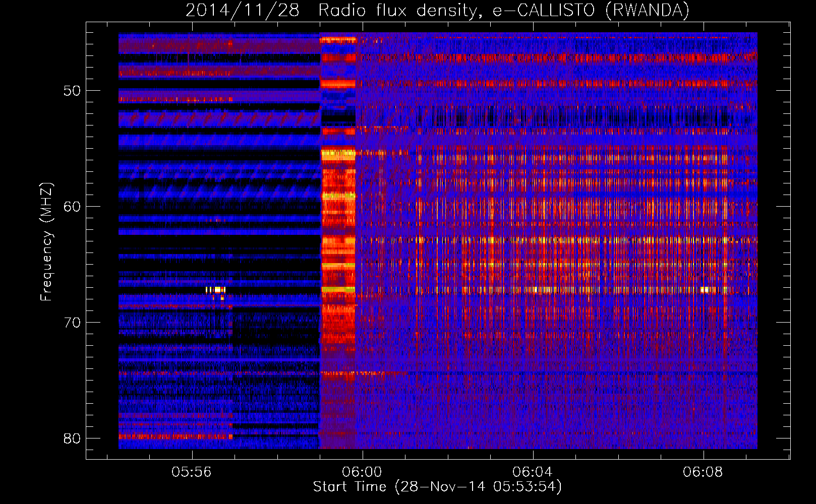The width and height of the screenshot is (816, 504).
Task: Click the date 2014/11/28 in the title
Action: coord(242,10)
